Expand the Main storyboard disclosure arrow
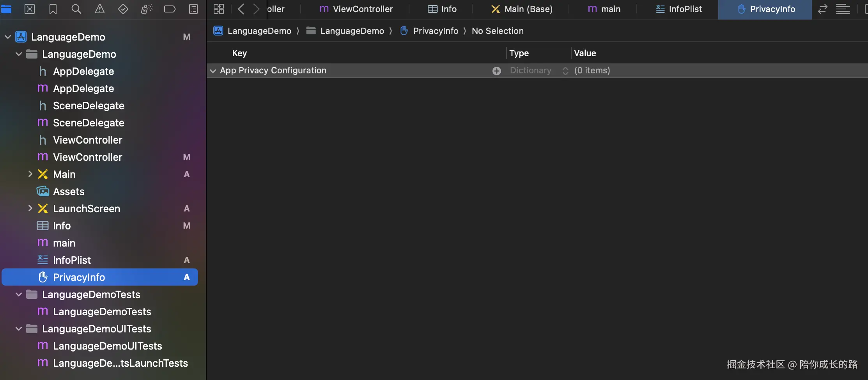868x380 pixels. 30,174
